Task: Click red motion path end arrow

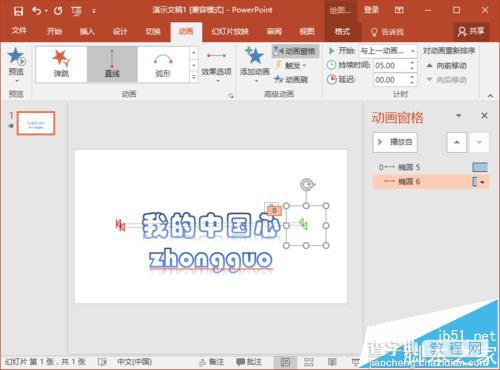Action: point(120,225)
